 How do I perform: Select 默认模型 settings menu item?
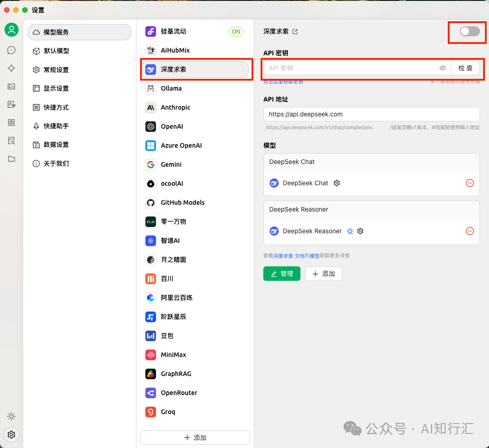[x=79, y=51]
